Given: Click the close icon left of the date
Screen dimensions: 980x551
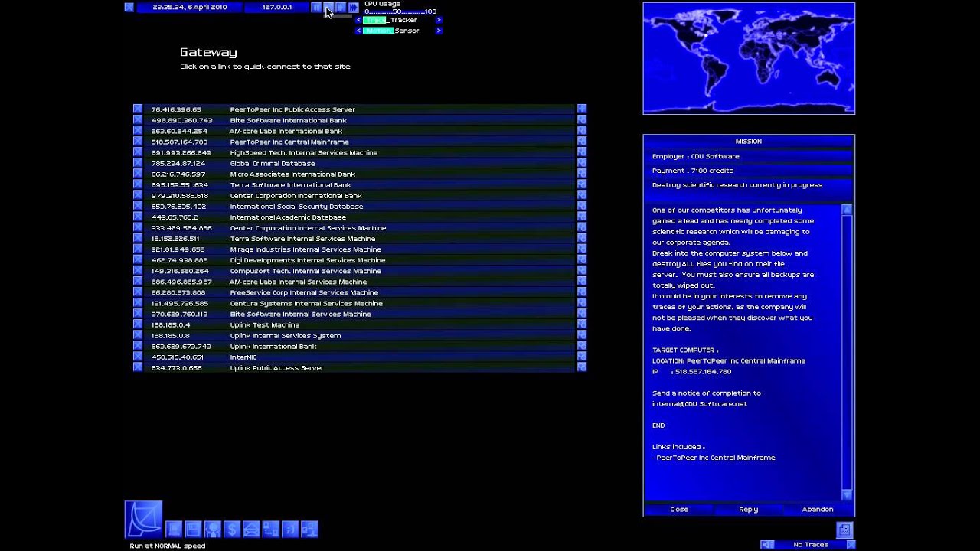Looking at the screenshot, I should pos(129,7).
